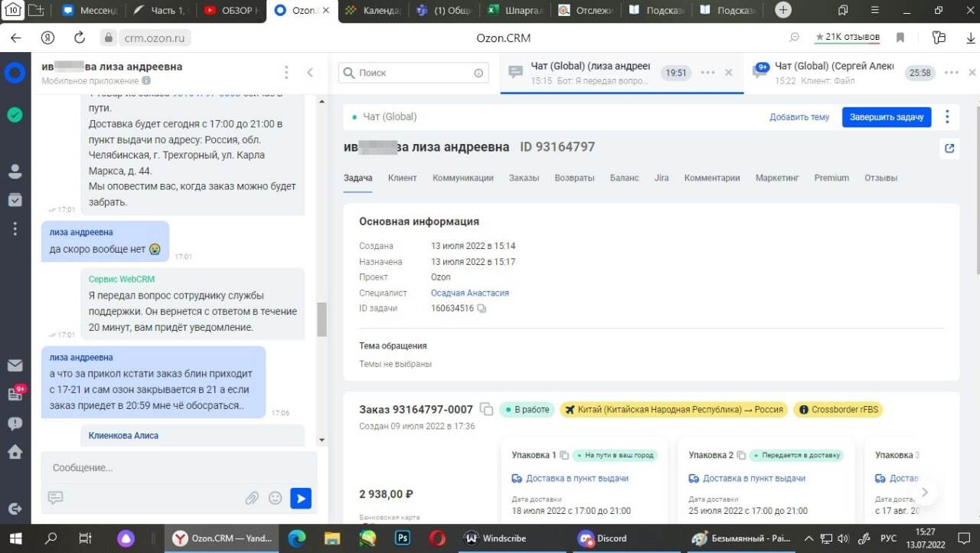Click chat scrollbar down arrow

click(322, 440)
